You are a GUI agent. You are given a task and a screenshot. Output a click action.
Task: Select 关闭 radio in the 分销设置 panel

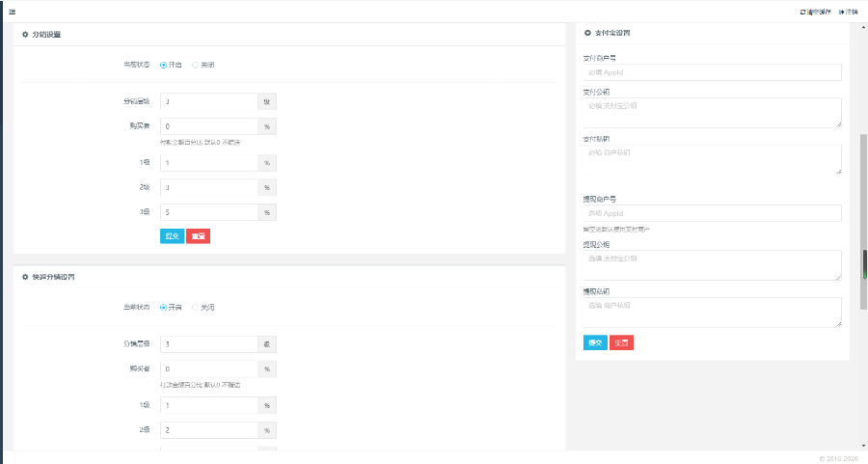pos(195,65)
